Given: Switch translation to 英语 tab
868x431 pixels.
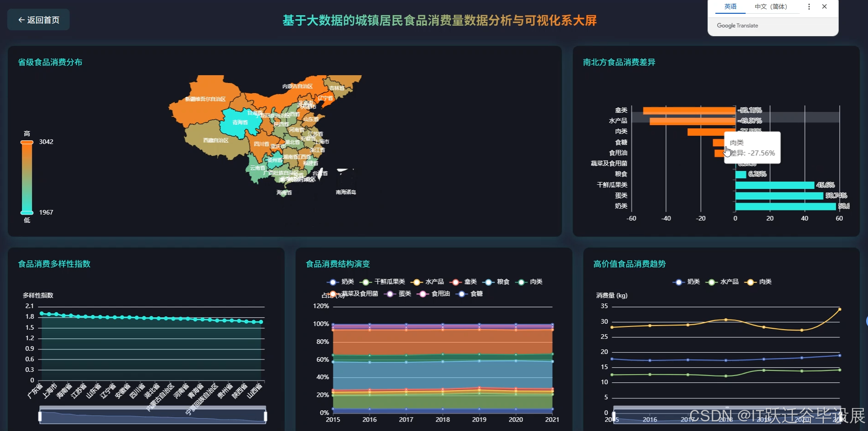Looking at the screenshot, I should (x=731, y=6).
